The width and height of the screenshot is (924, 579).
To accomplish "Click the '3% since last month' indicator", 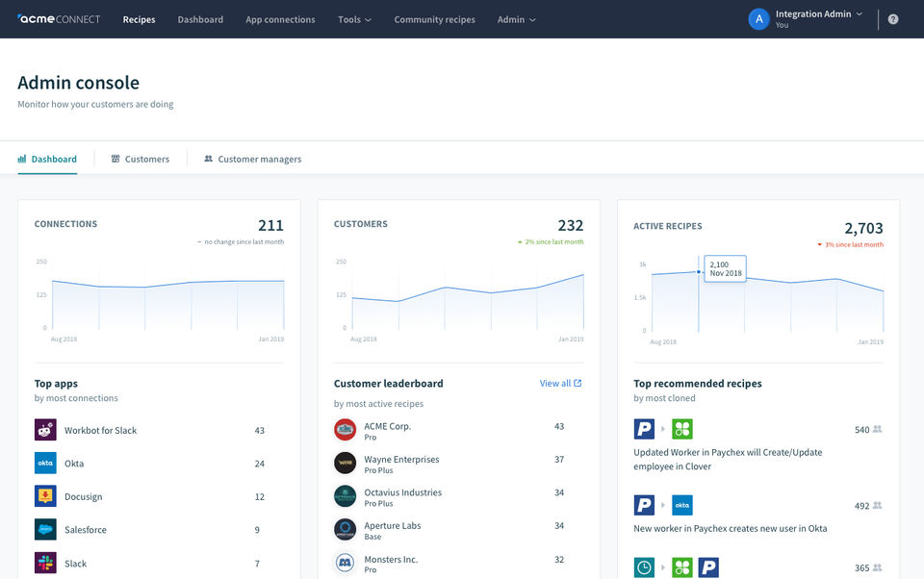I will click(x=850, y=244).
